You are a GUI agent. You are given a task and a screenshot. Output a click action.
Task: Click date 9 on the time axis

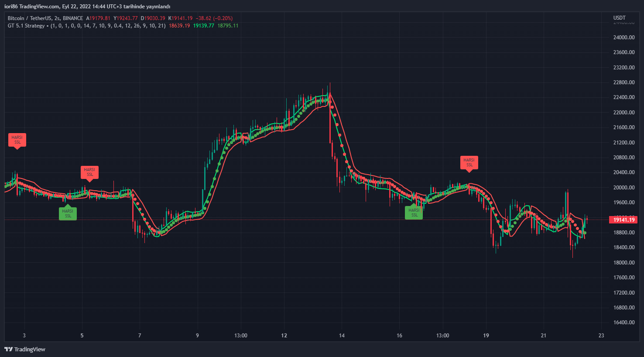[x=197, y=336]
